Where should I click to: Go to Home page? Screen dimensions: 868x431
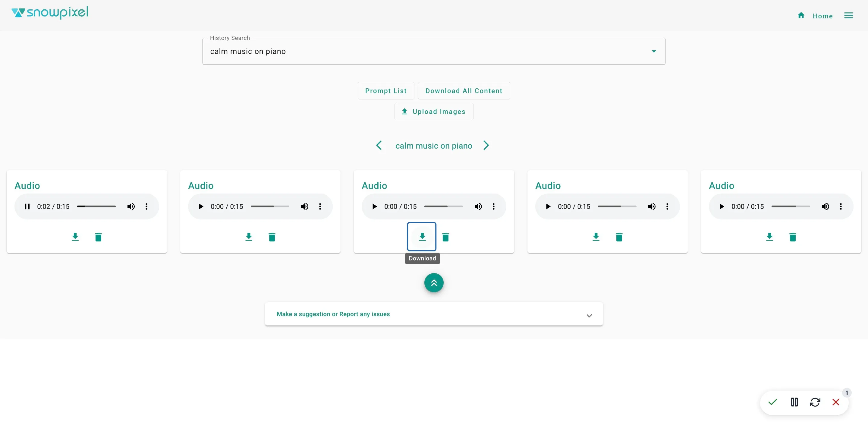(815, 16)
